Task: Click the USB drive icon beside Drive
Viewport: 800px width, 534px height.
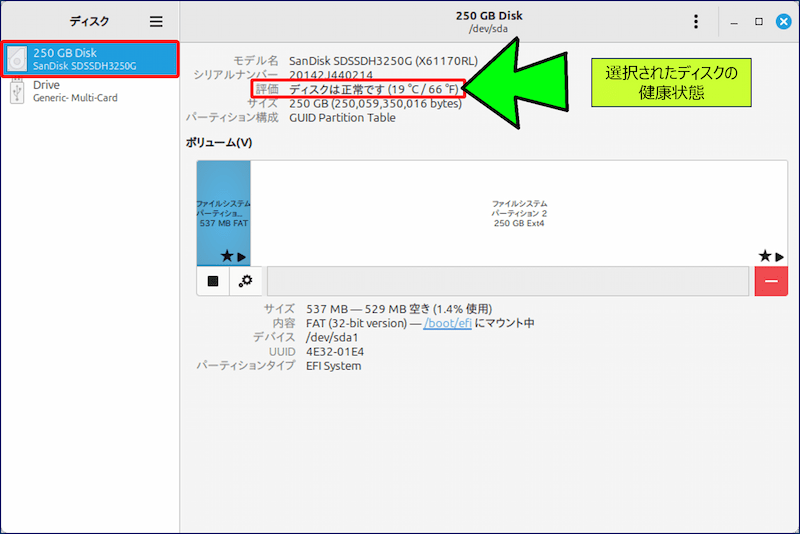Action: [x=17, y=91]
